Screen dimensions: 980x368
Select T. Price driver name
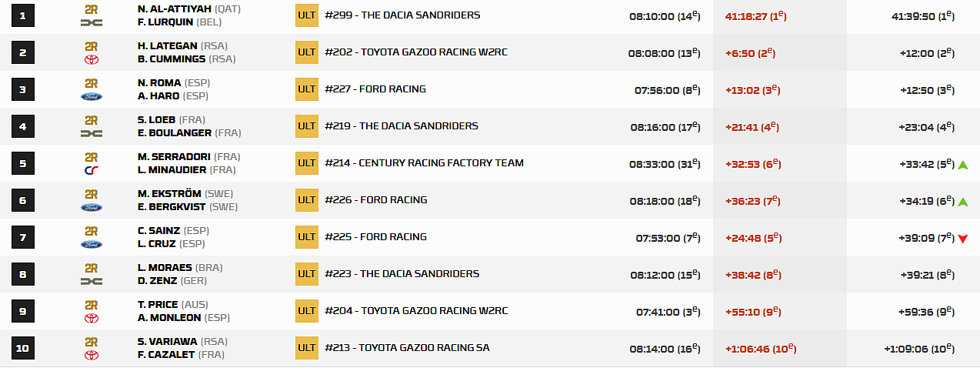(x=158, y=304)
